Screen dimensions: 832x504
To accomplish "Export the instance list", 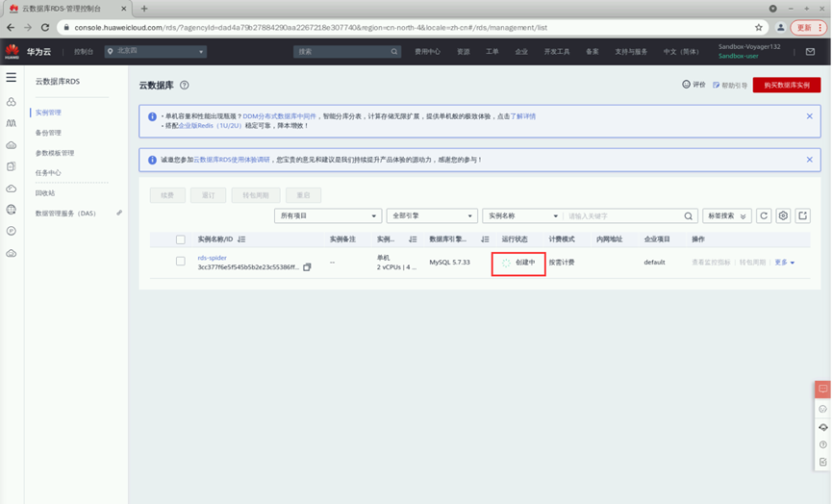I will coord(803,215).
